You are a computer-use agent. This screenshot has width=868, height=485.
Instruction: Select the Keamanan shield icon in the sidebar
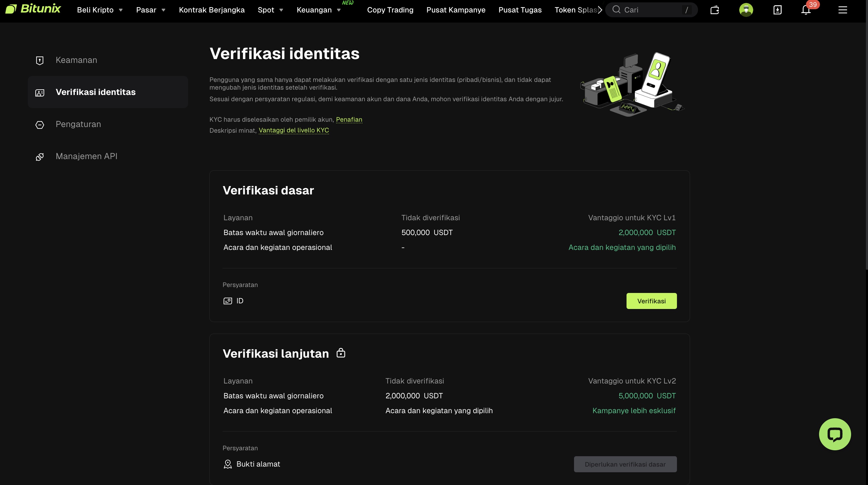40,60
